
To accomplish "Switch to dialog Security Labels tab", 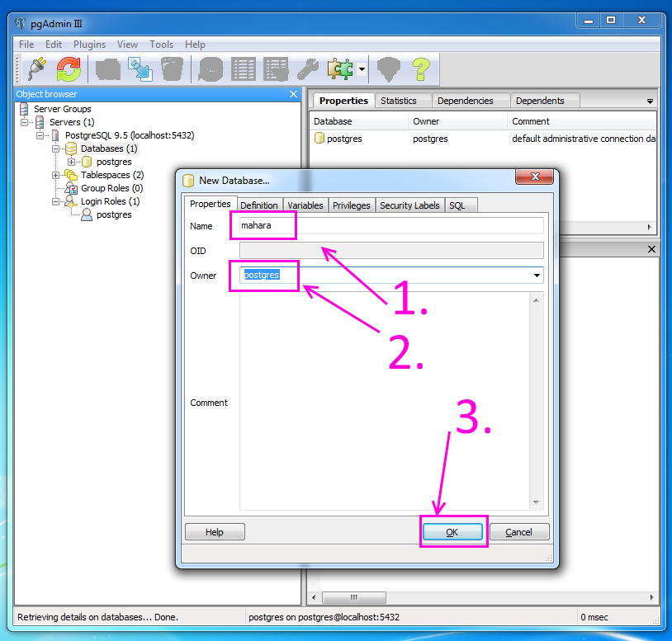I will pos(409,205).
